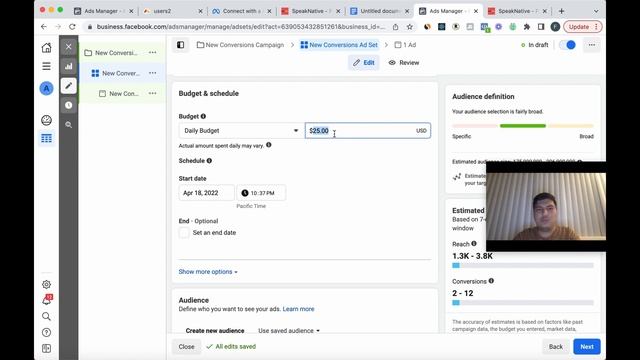
Task: Select the account avatar labeled A
Action: point(47,89)
